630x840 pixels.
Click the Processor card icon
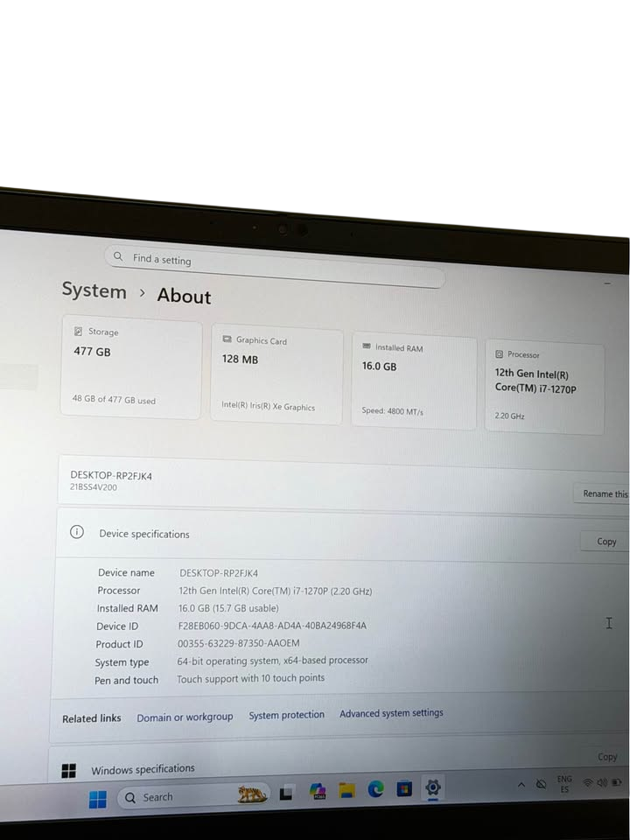[500, 353]
